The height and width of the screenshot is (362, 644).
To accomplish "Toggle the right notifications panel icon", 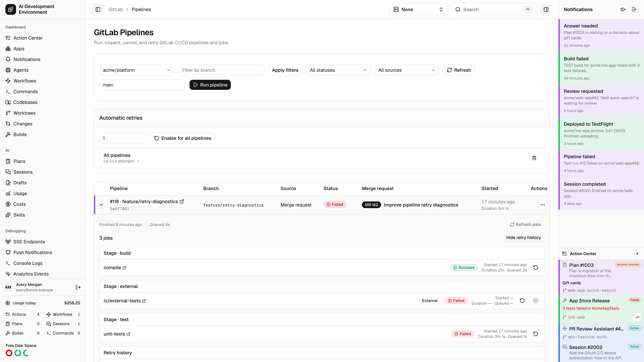I will (546, 10).
